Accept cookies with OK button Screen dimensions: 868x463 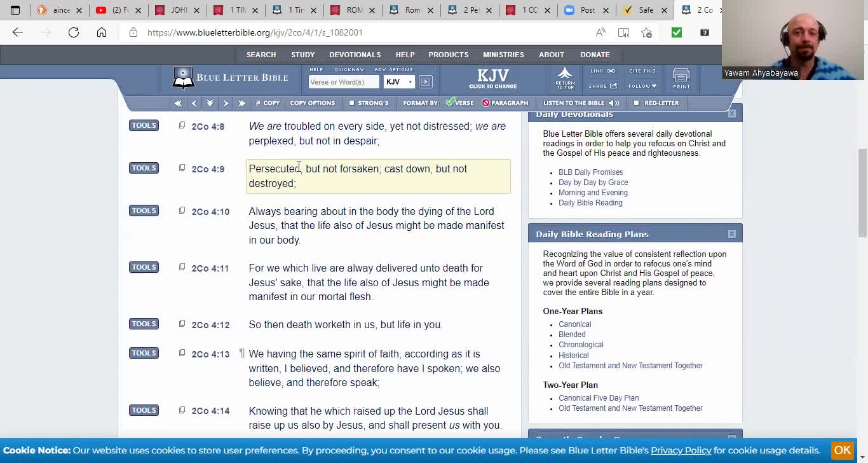pos(842,450)
